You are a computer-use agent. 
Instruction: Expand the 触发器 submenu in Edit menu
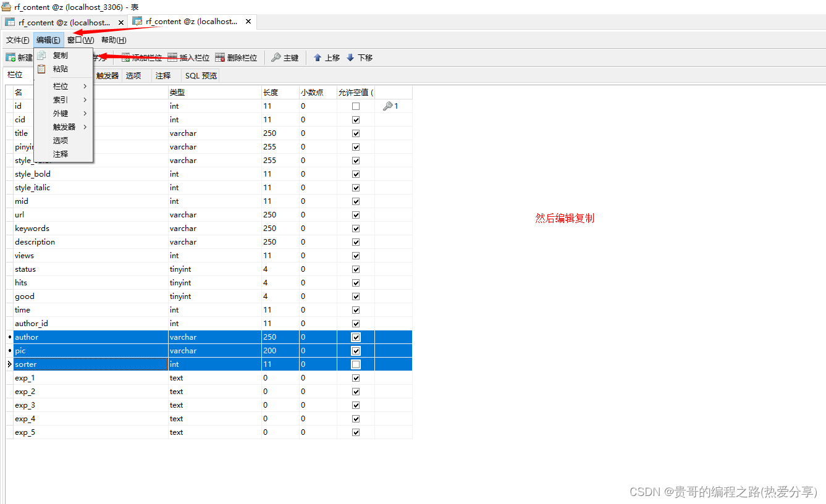click(x=64, y=127)
